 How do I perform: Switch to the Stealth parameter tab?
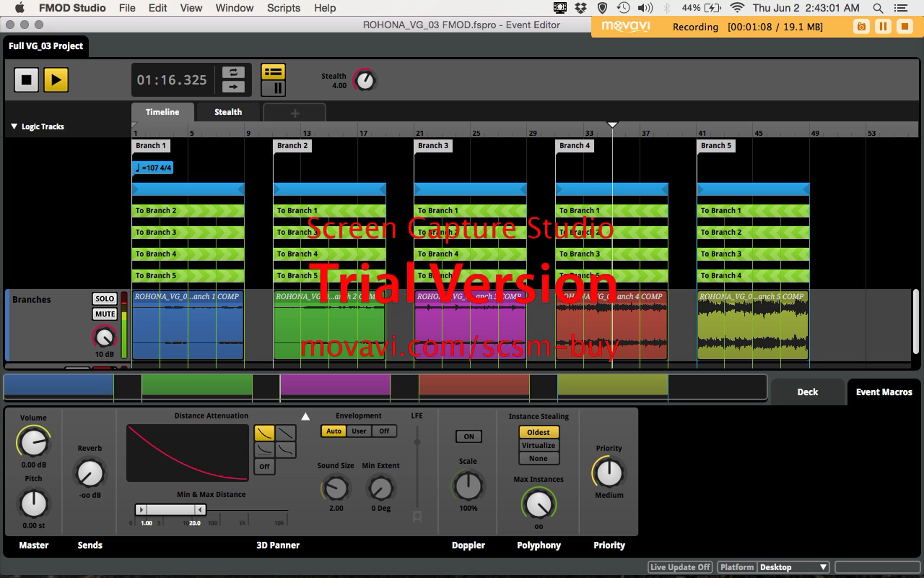[228, 112]
